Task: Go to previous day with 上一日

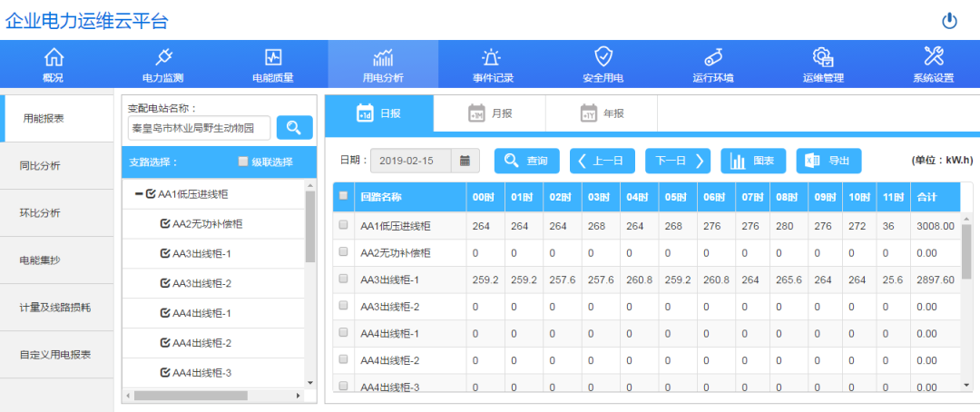Action: pyautogui.click(x=602, y=161)
